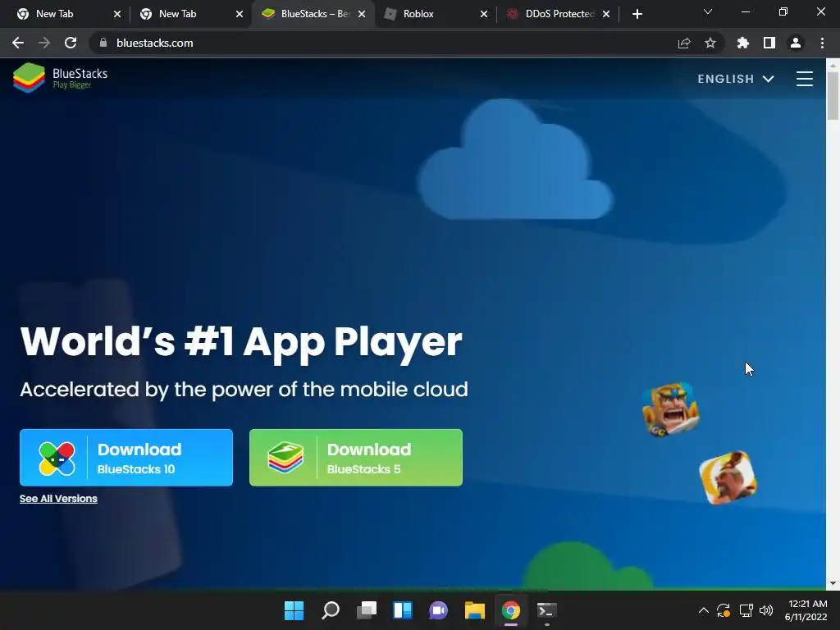Click the scrollbar down arrow

pos(833,583)
